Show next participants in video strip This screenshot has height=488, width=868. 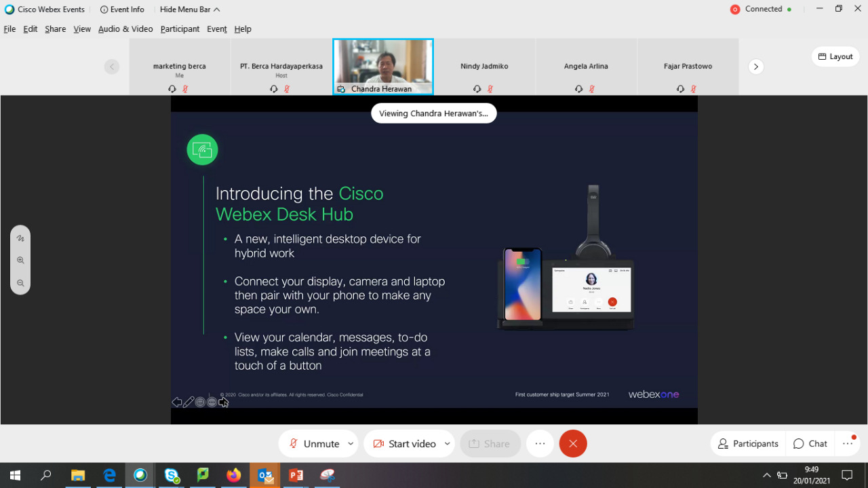point(756,67)
